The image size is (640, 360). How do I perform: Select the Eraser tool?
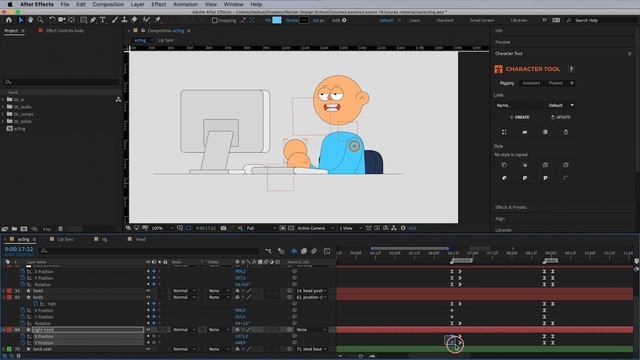coord(134,20)
